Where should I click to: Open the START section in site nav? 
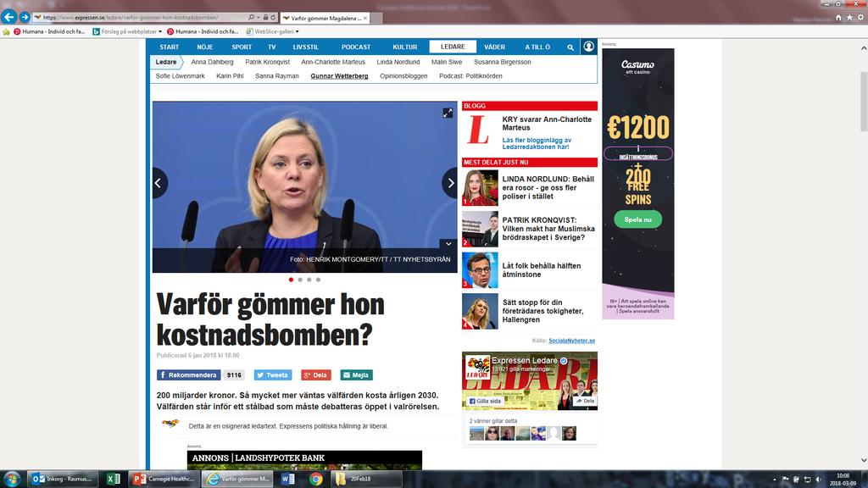click(x=170, y=47)
